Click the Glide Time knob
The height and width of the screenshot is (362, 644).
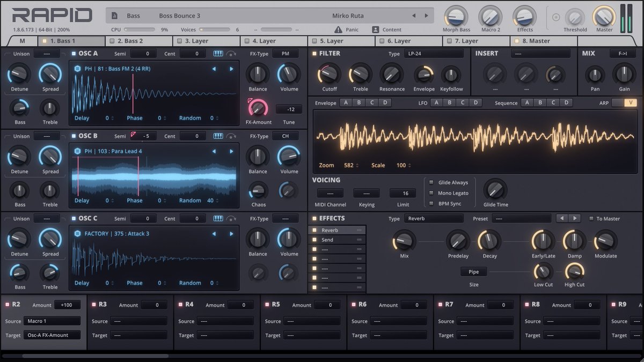pos(495,189)
